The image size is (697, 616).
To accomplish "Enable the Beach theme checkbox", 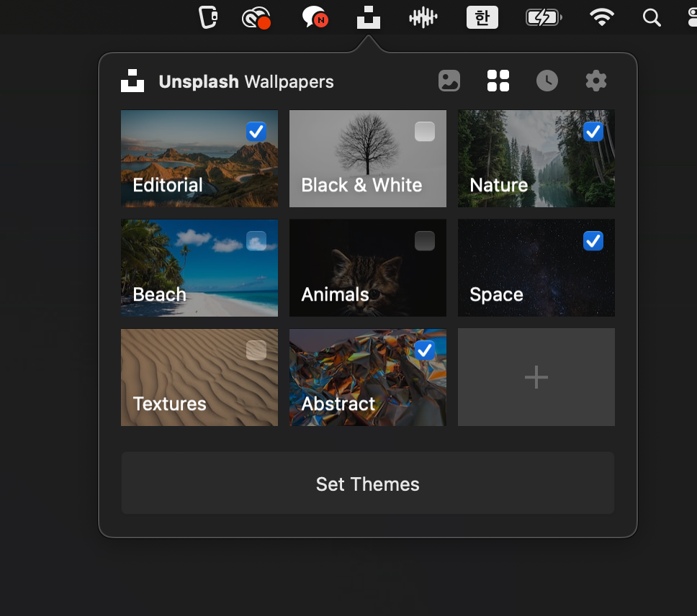I will [x=256, y=241].
